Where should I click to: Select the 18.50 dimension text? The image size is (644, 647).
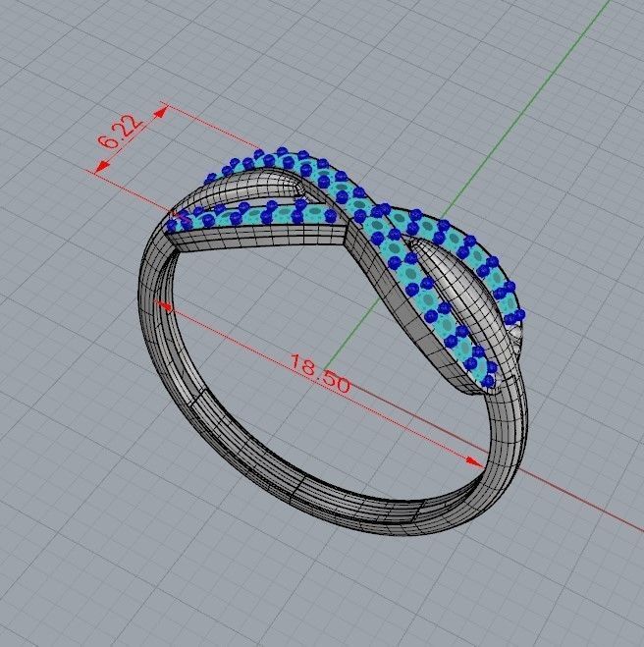point(321,374)
